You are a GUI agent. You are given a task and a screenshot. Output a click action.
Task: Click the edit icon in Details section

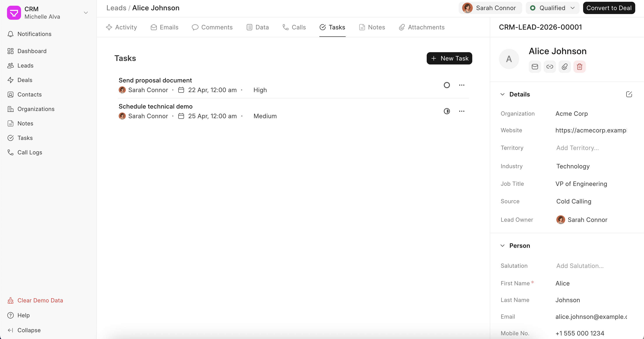[x=629, y=94]
